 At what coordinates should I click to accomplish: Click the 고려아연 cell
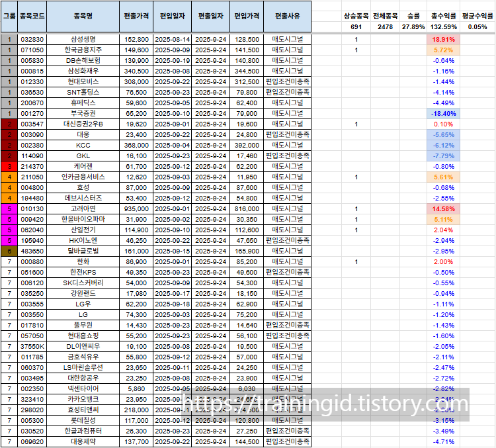coord(83,208)
